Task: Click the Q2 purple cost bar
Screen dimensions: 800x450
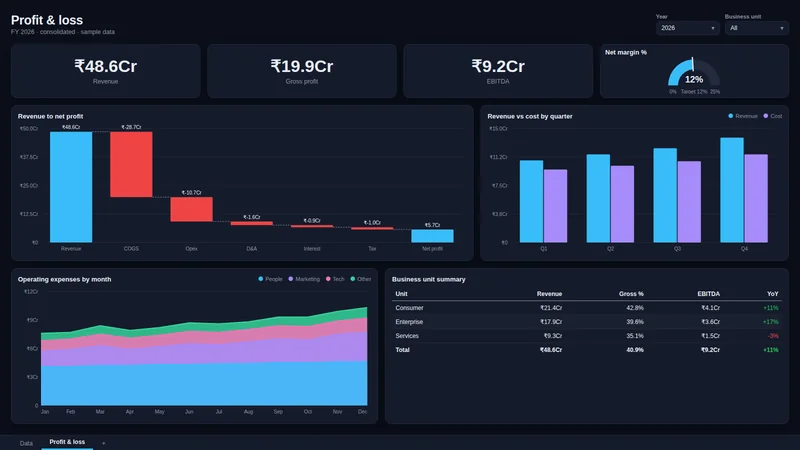Action: (x=622, y=204)
